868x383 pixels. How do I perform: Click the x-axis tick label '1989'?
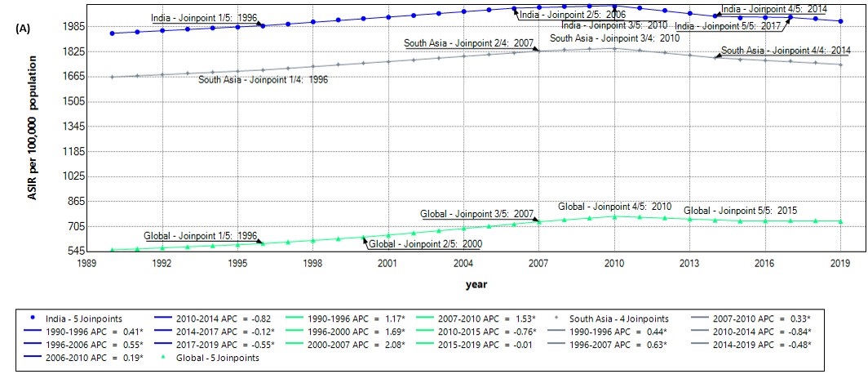pyautogui.click(x=87, y=262)
